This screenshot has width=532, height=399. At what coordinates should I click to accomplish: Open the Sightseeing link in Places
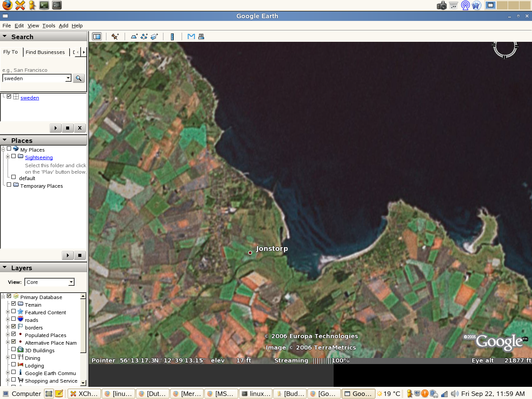pos(39,157)
